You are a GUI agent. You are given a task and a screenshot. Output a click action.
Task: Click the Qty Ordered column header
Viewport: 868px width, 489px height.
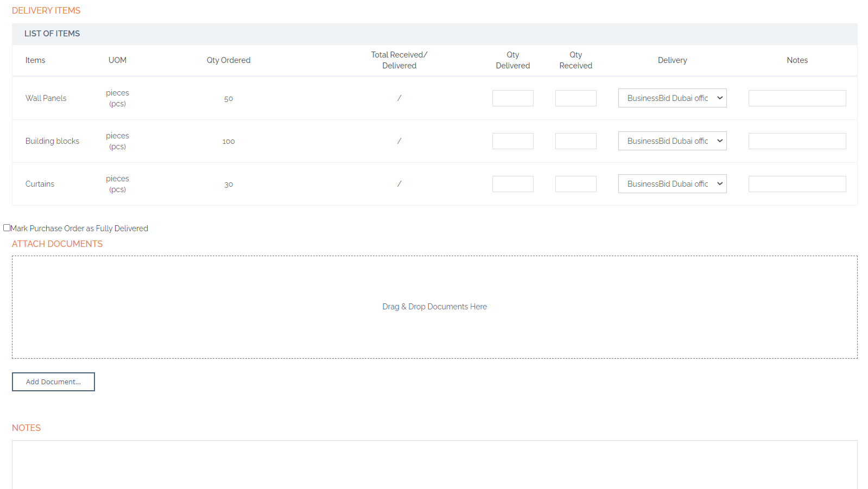pyautogui.click(x=229, y=60)
